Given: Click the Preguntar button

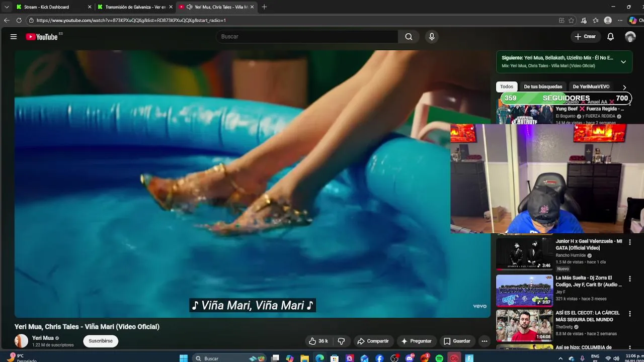Looking at the screenshot, I should (416, 341).
